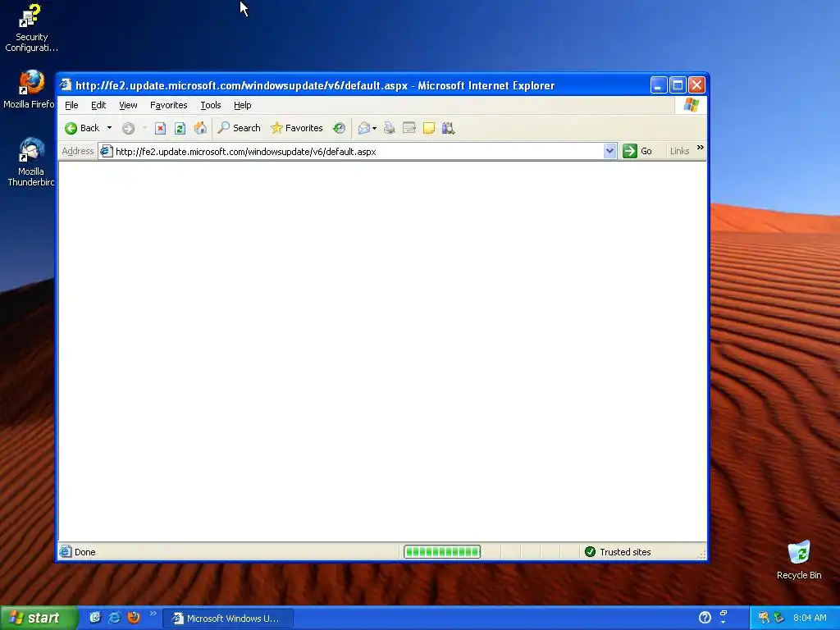Open the Windows start menu
The image size is (840, 630).
(39, 618)
